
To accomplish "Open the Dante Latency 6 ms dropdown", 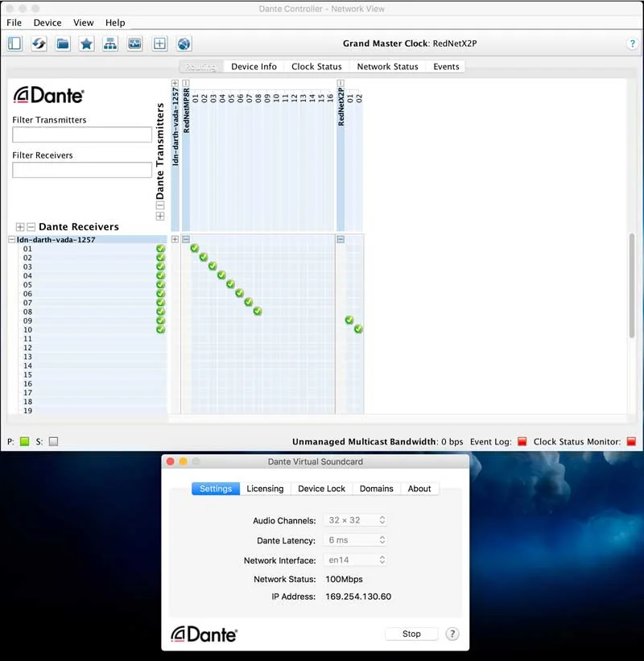I will [355, 540].
